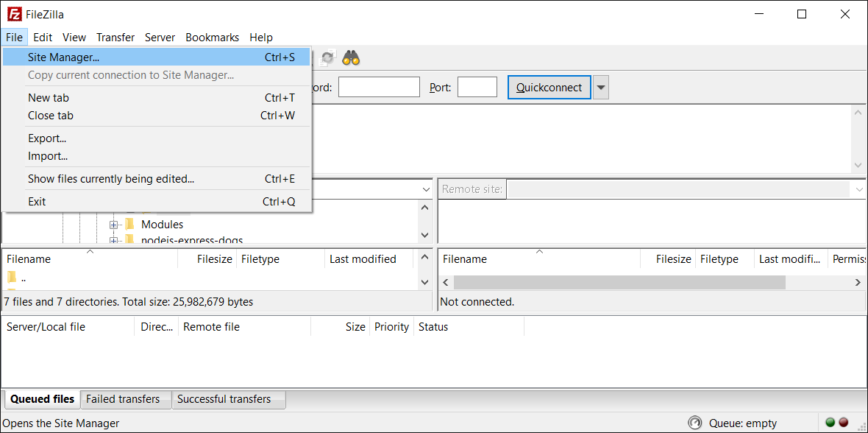Open the local site path dropdown
Image resolution: width=868 pixels, height=433 pixels.
pyautogui.click(x=426, y=189)
